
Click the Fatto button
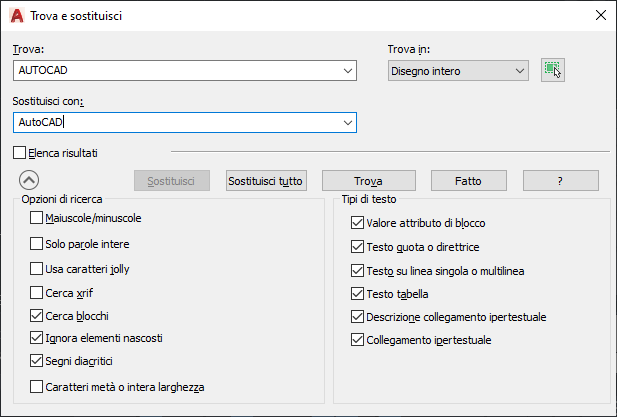468,181
